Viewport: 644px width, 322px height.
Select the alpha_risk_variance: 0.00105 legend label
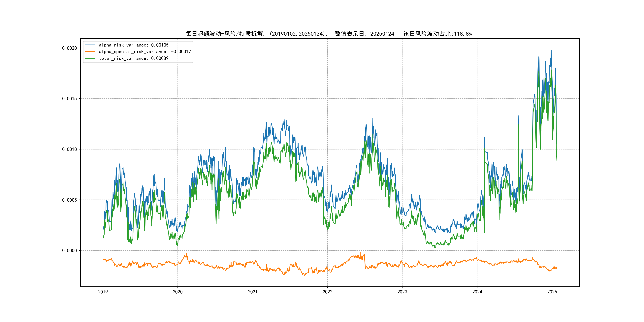(134, 45)
